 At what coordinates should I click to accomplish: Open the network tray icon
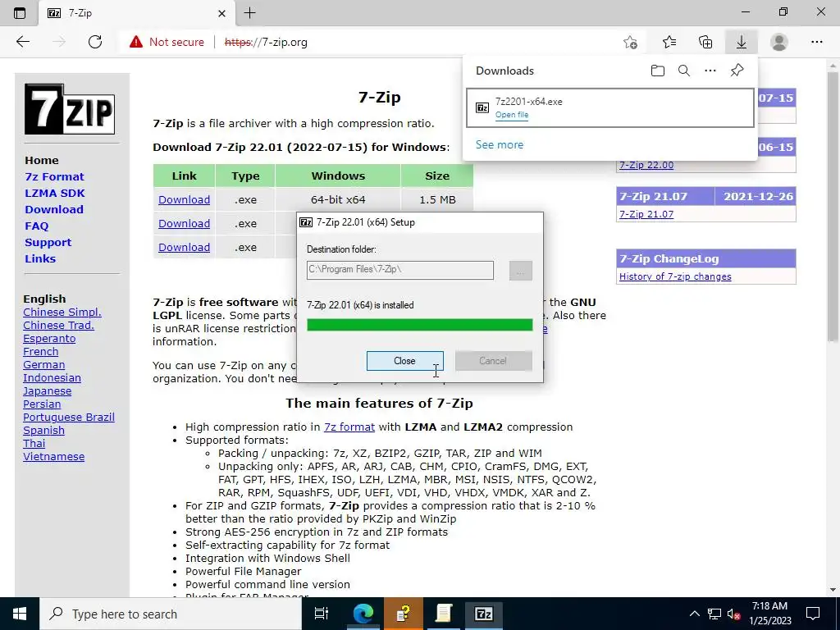[714, 614]
